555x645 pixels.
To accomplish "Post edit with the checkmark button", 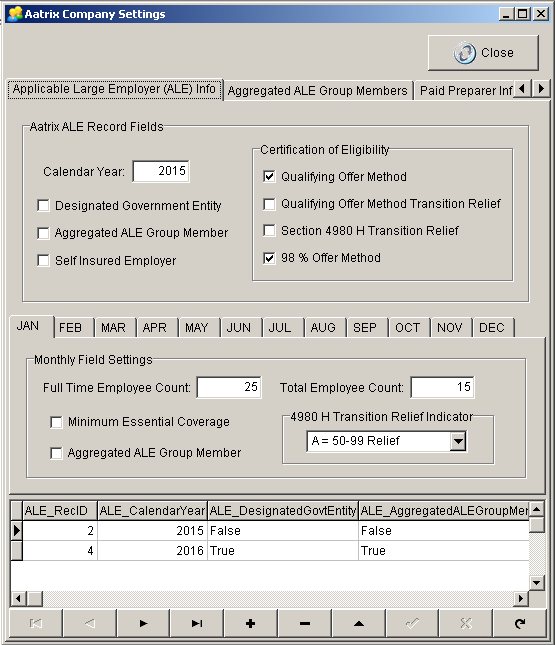I will [x=412, y=623].
